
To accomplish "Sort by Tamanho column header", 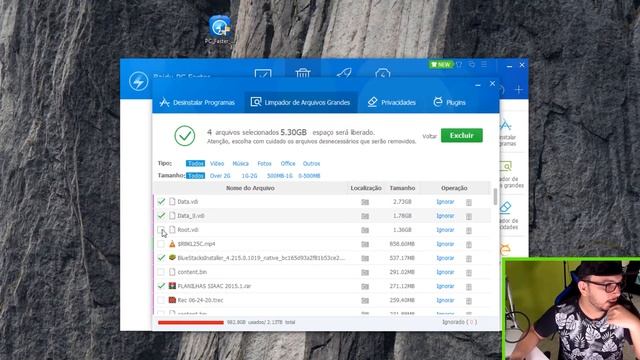I will pyautogui.click(x=402, y=188).
